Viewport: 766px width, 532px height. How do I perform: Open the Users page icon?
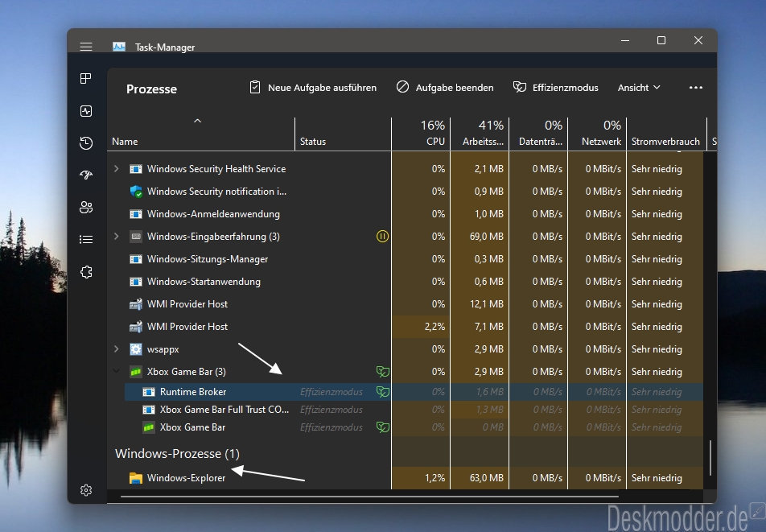click(86, 207)
